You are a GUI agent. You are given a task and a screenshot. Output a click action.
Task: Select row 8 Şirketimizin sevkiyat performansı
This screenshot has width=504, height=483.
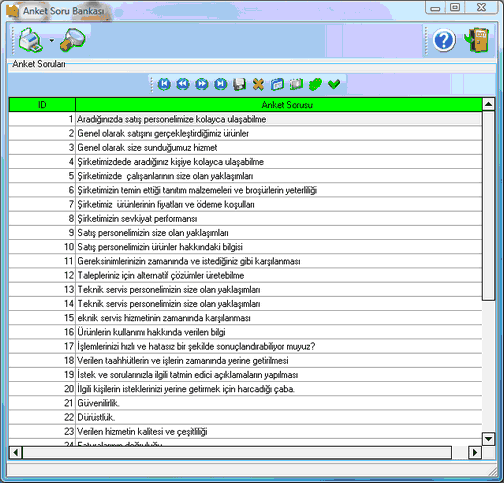[x=245, y=219]
